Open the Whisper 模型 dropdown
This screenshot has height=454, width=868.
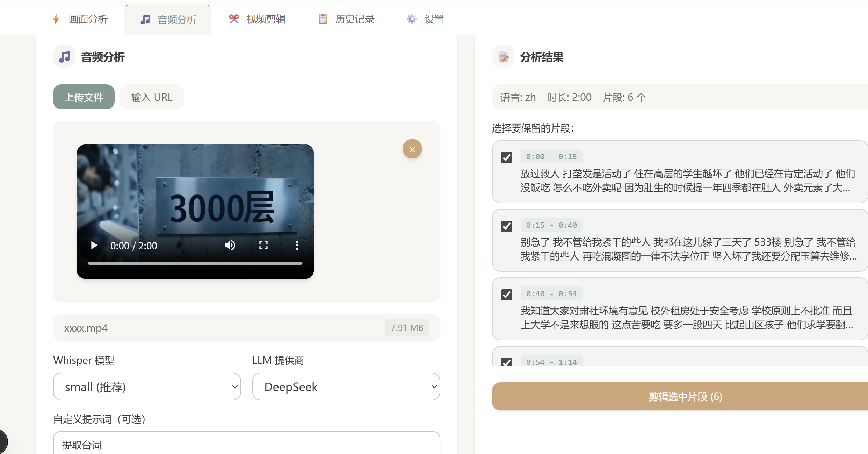[x=147, y=386]
